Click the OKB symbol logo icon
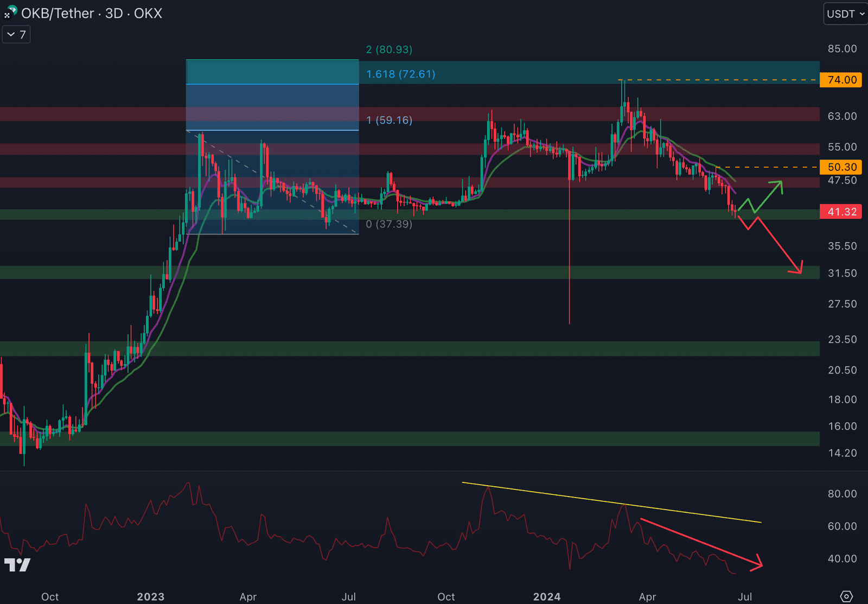 pyautogui.click(x=11, y=12)
